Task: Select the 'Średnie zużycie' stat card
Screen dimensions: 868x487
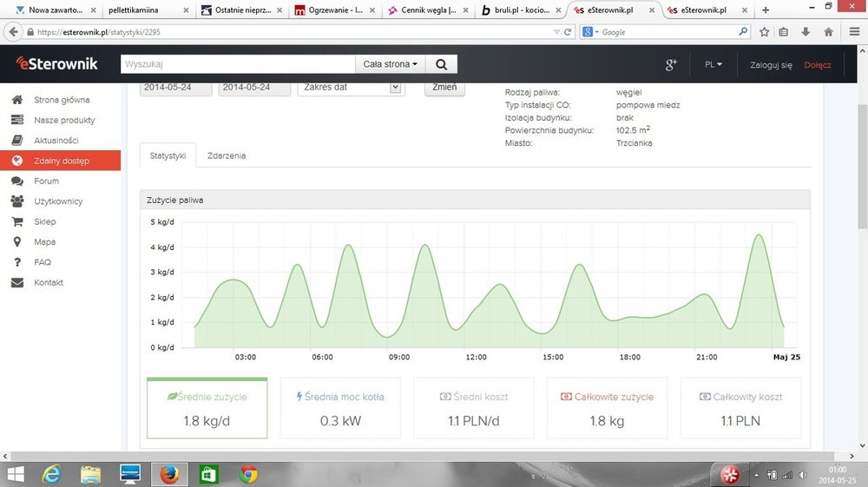Action: click(207, 408)
